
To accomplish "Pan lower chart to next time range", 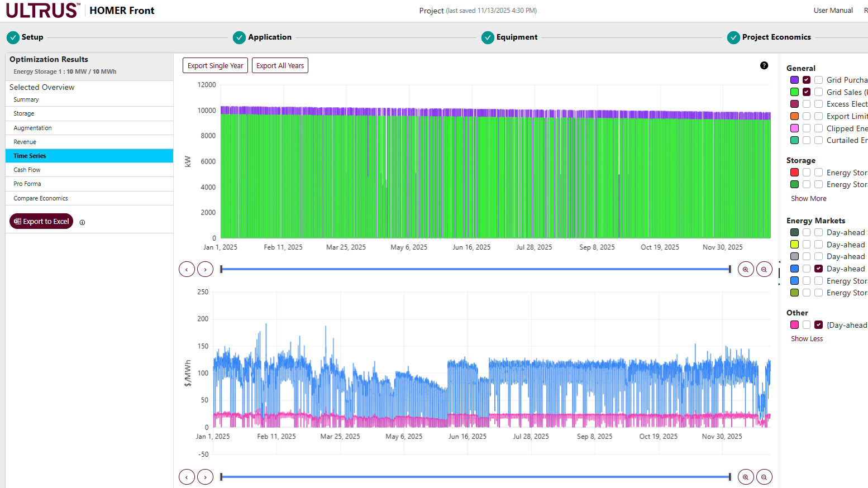I will (206, 477).
